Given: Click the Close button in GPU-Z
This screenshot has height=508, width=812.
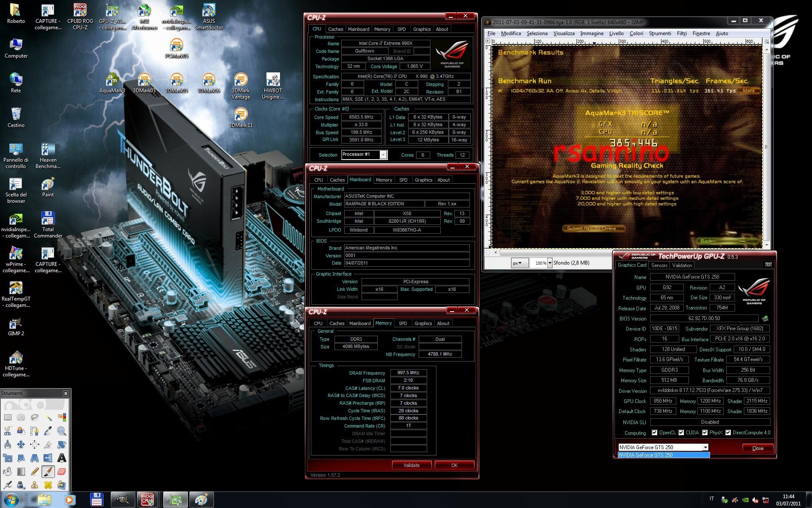Looking at the screenshot, I should tap(758, 448).
